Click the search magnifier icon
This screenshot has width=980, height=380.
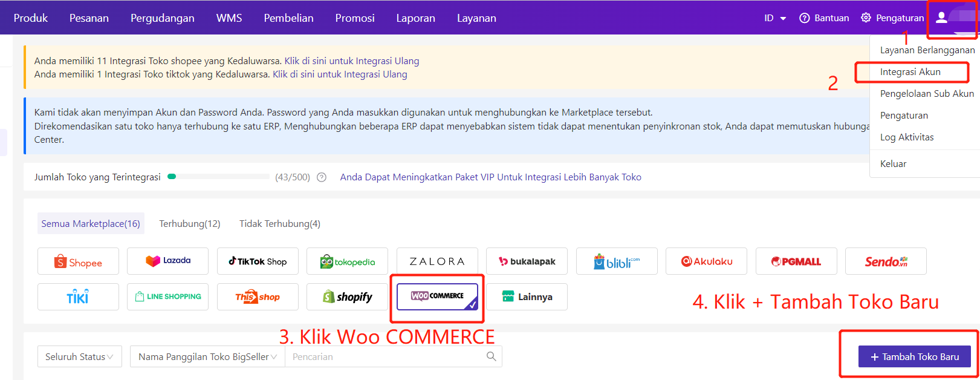click(491, 356)
